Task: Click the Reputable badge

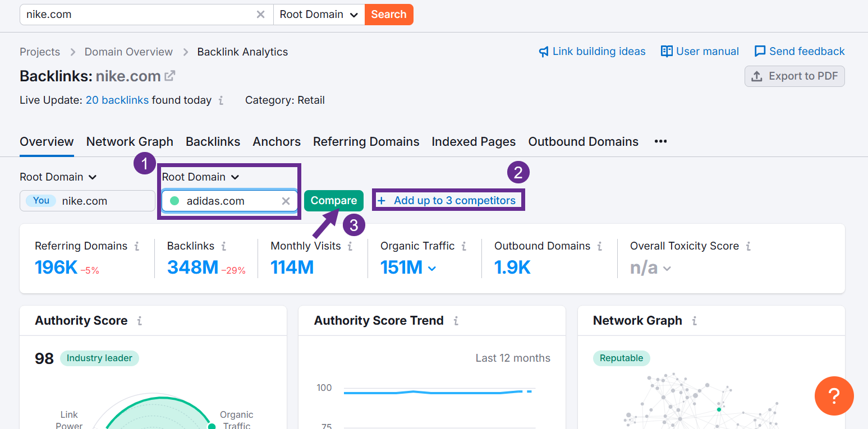Action: [x=622, y=358]
